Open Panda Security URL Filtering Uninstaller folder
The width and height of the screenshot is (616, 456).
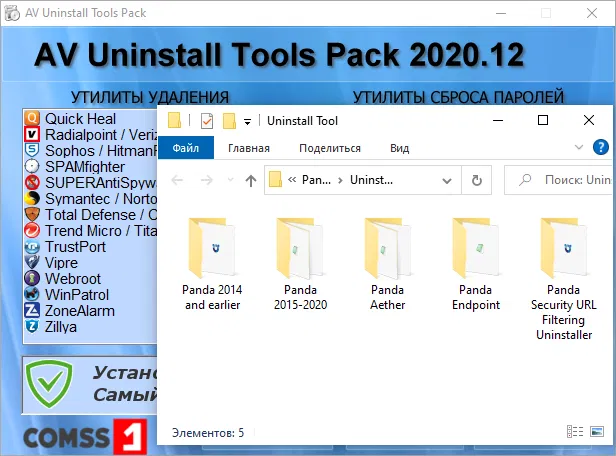(564, 279)
